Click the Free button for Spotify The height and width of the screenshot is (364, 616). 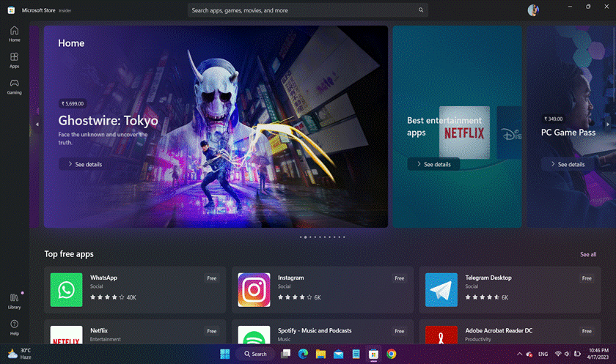(x=400, y=331)
